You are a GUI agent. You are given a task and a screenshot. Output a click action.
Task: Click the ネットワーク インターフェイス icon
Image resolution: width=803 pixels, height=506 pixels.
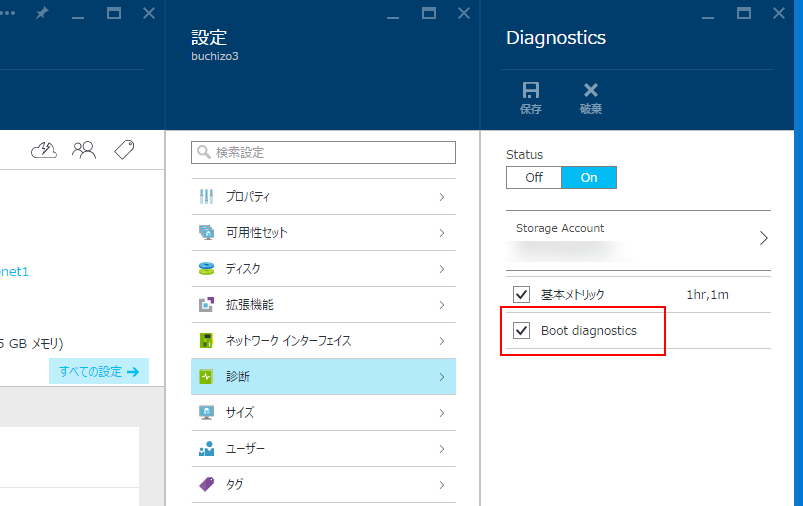[x=206, y=341]
